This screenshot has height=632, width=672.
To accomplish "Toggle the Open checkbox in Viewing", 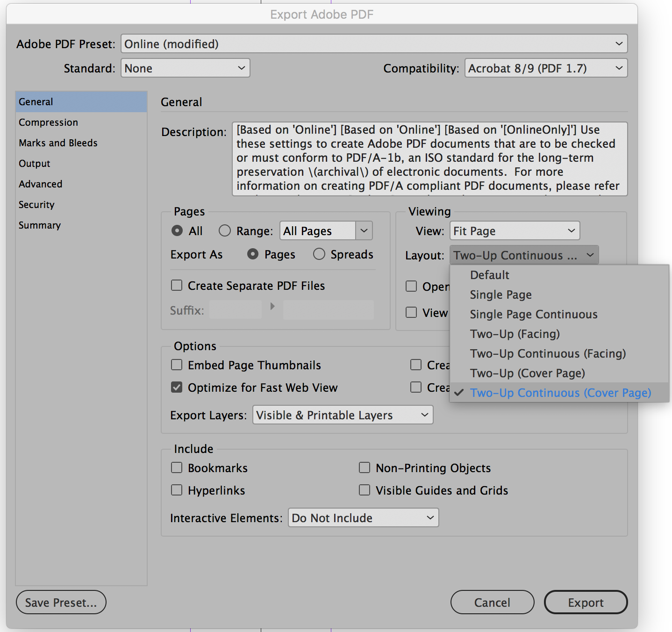I will pyautogui.click(x=411, y=286).
